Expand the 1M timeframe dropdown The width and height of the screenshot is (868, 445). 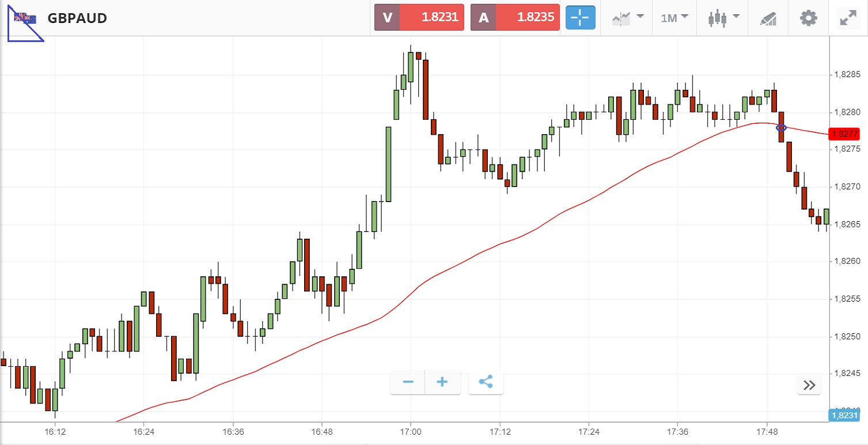[674, 18]
